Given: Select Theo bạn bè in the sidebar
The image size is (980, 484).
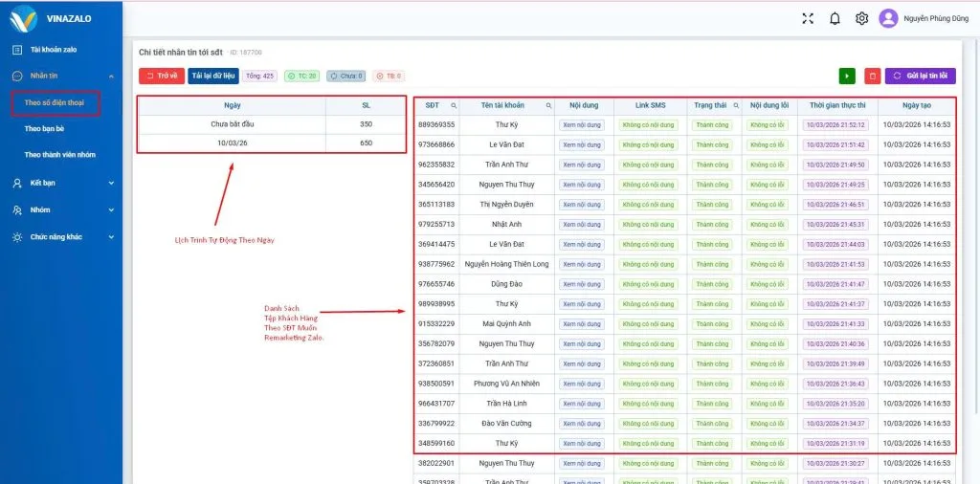Looking at the screenshot, I should click(x=44, y=128).
